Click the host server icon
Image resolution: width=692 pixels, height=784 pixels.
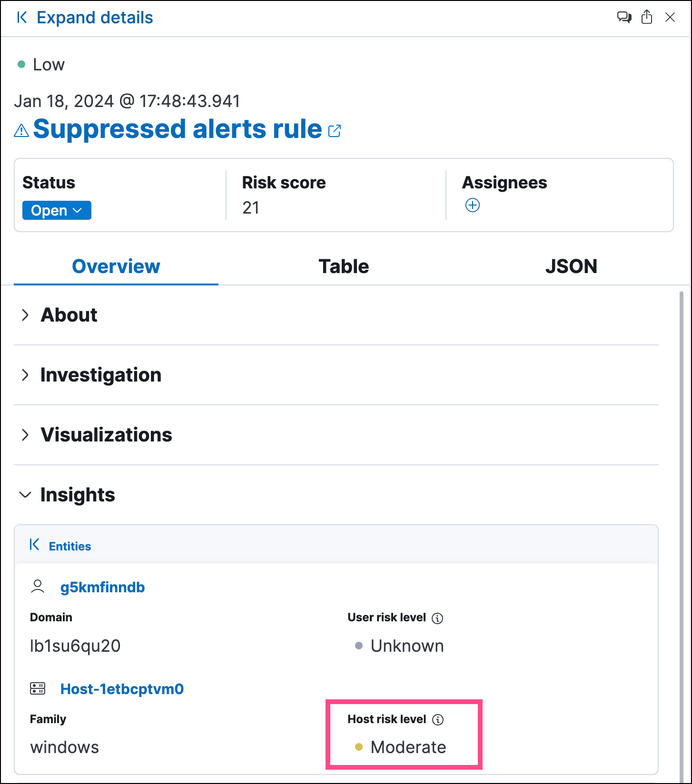point(38,688)
